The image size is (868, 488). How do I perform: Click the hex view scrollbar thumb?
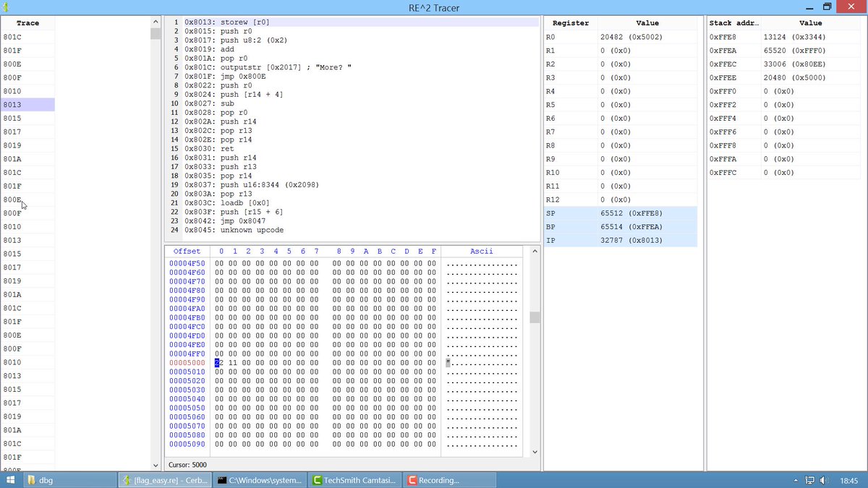(535, 317)
